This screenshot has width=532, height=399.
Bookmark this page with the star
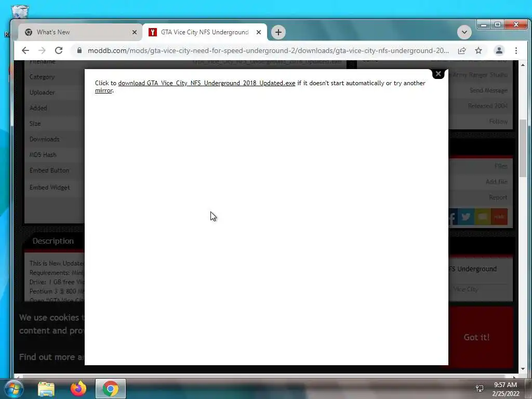(x=478, y=50)
